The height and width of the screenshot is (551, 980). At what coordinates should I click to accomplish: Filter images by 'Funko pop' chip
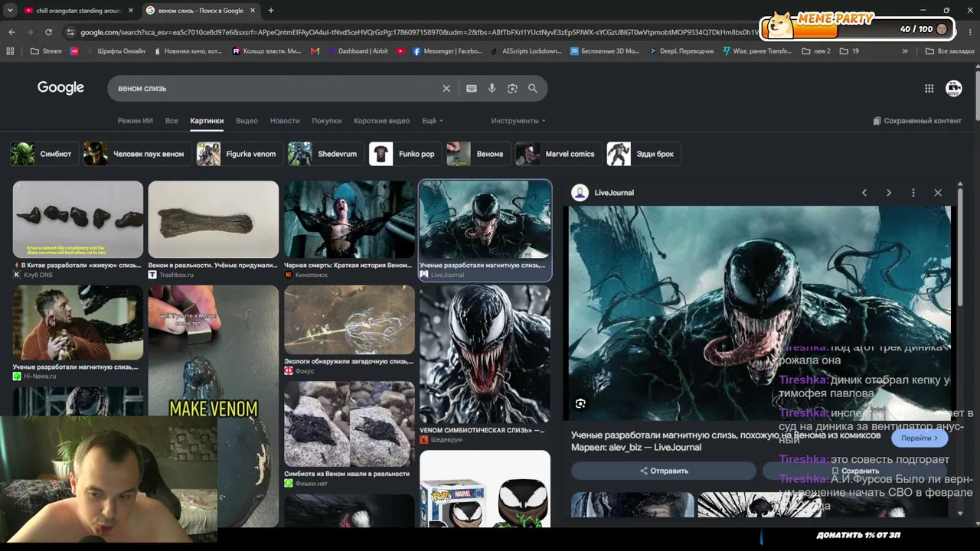click(x=404, y=154)
